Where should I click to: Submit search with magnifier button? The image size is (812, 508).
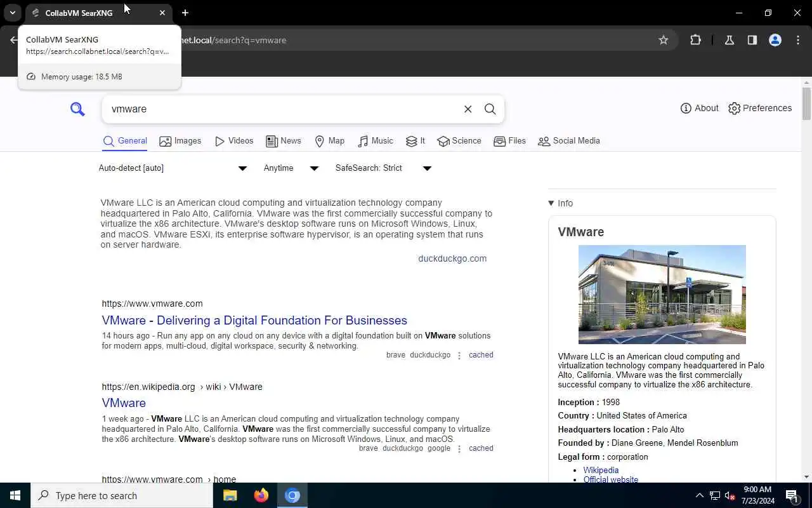tap(490, 109)
